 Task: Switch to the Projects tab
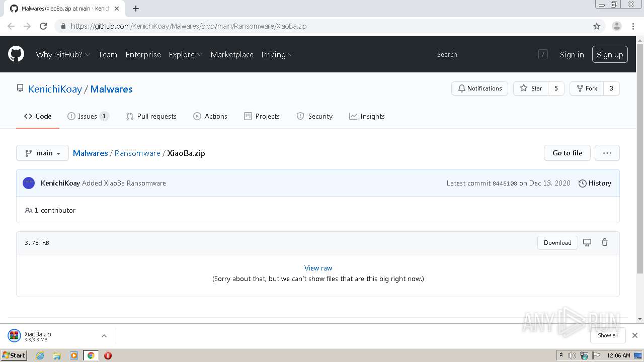click(x=262, y=116)
